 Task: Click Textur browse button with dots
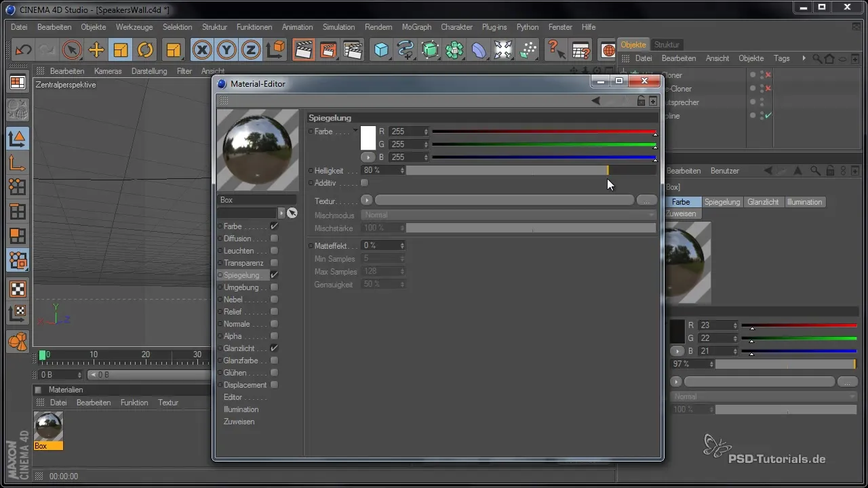pyautogui.click(x=646, y=201)
